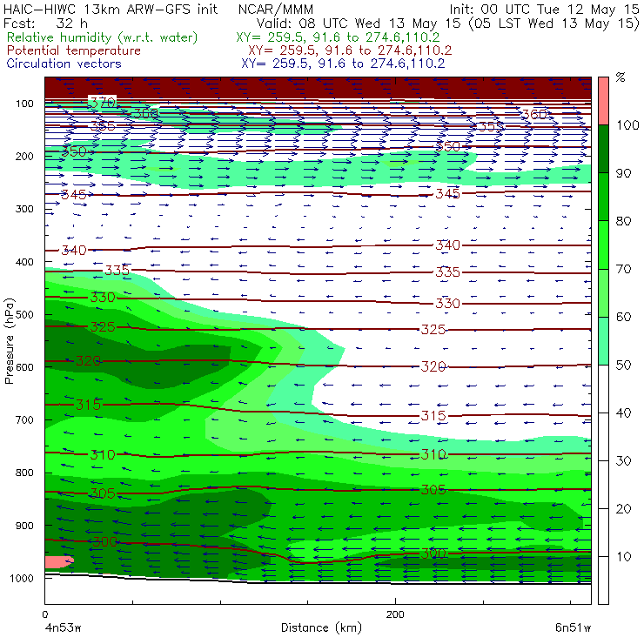Click the "370" contour label
Image resolution: width=644 pixels, height=644 pixels.
103,103
